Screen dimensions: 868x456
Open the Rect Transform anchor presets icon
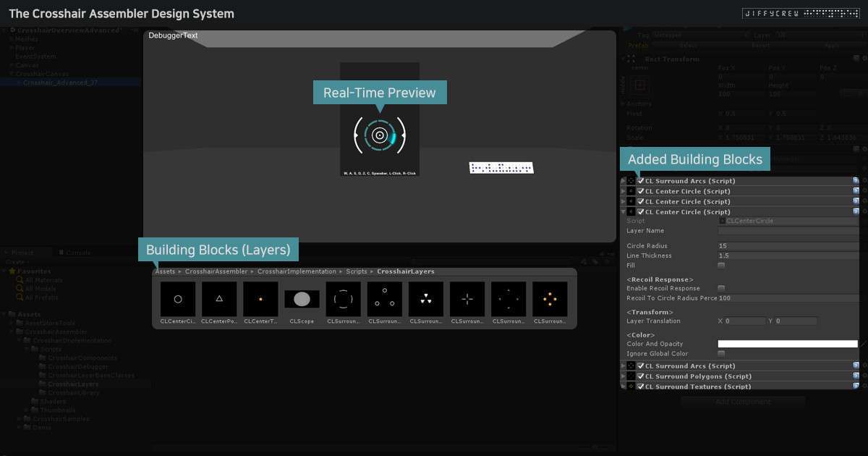click(639, 85)
